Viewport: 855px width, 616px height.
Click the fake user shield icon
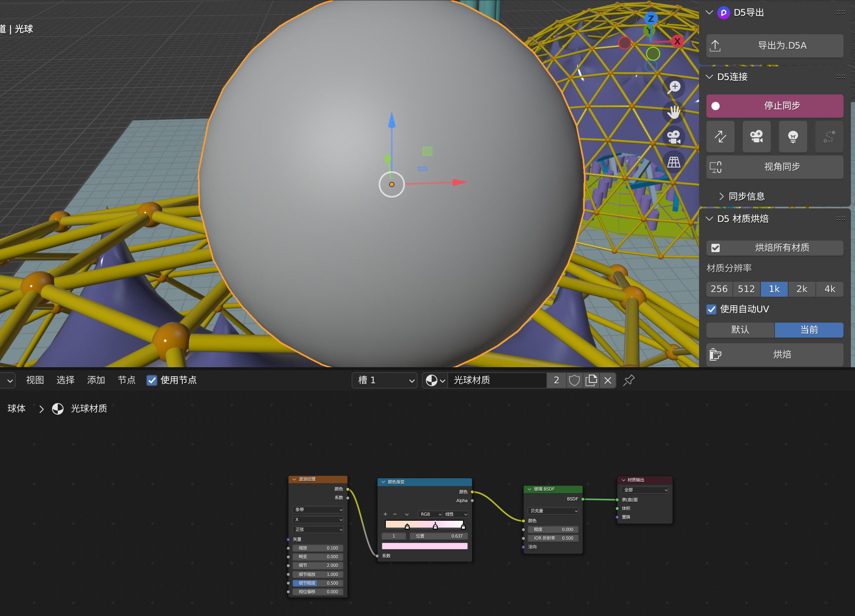tap(574, 380)
